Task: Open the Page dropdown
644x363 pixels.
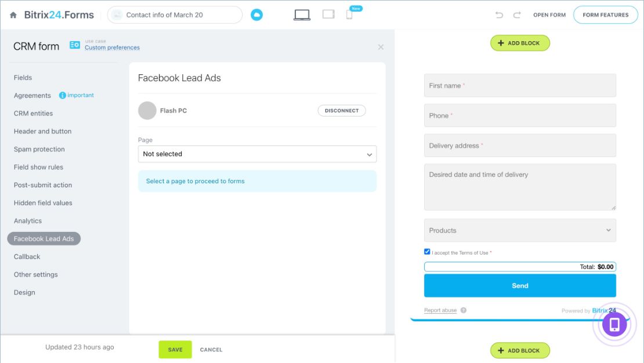Action: click(x=257, y=154)
